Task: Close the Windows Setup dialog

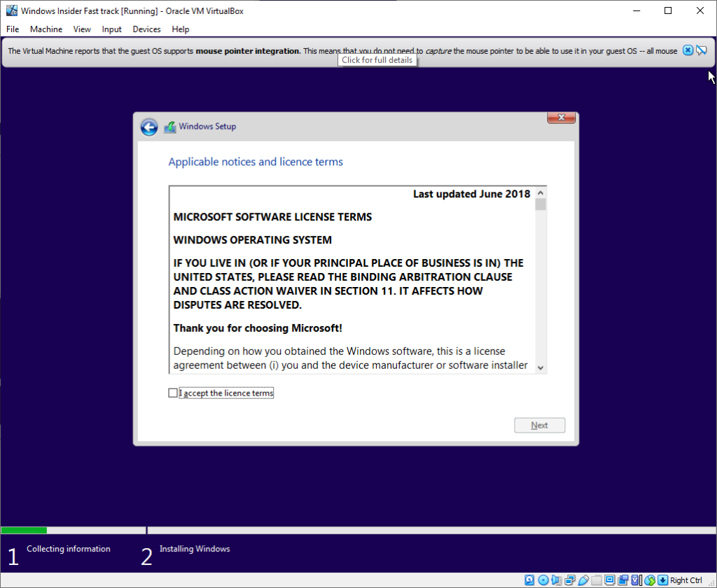Action: click(x=562, y=118)
